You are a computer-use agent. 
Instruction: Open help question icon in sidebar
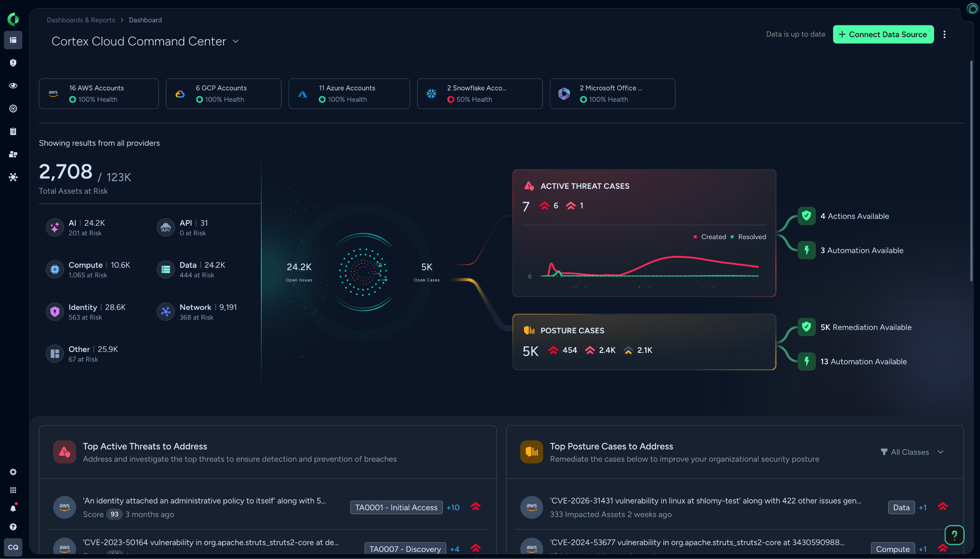point(13,526)
